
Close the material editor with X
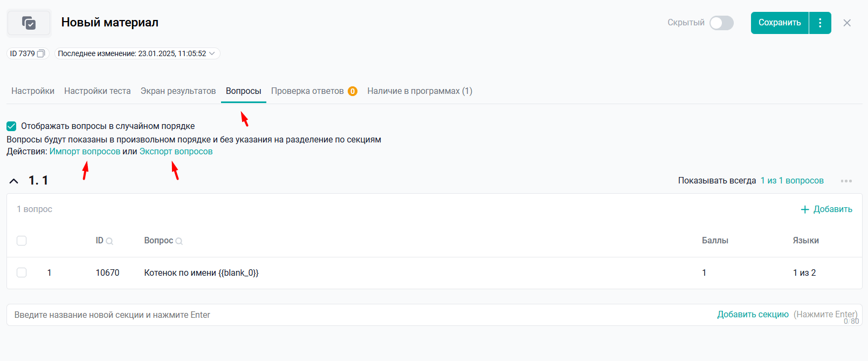tap(847, 23)
